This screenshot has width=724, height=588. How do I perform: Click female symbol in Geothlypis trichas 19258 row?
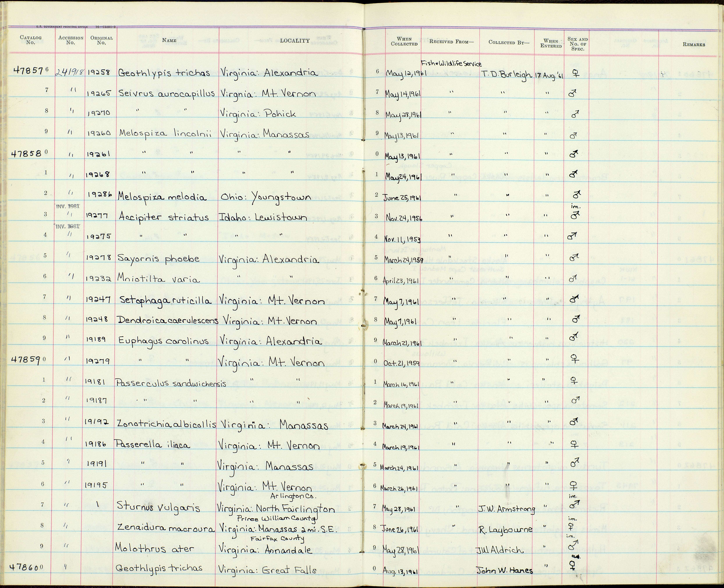point(576,73)
